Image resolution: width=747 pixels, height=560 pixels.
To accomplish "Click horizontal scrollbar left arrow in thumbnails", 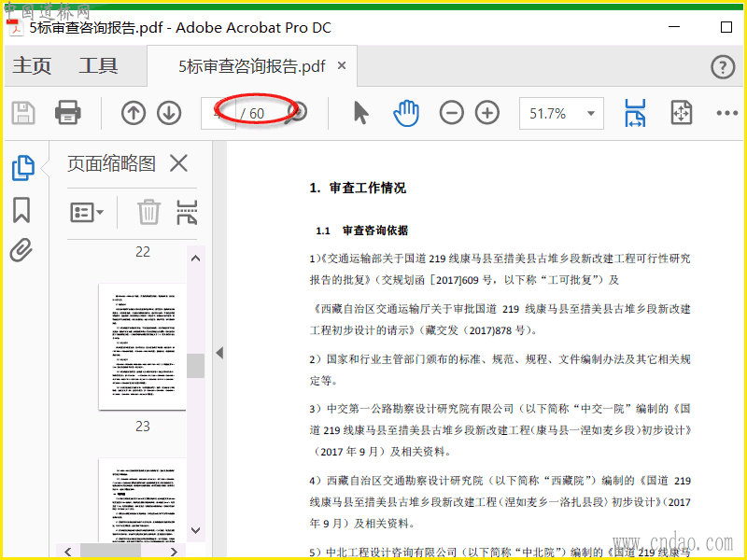I will [x=67, y=552].
